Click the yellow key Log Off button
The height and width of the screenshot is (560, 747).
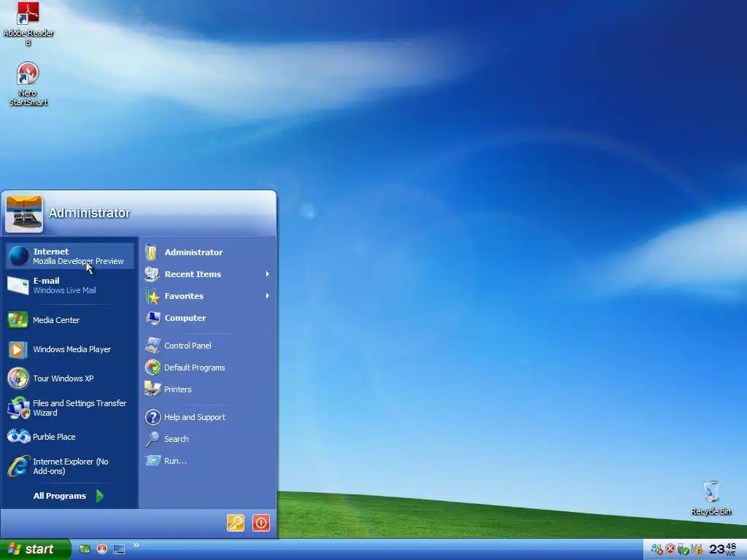click(236, 523)
